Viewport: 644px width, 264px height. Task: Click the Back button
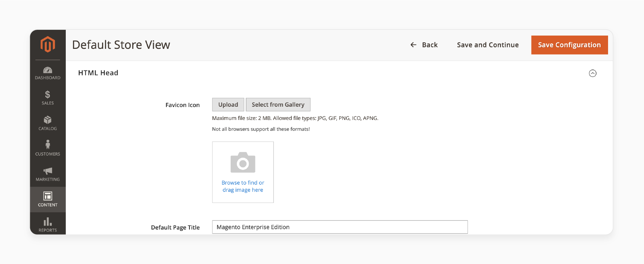tap(424, 45)
